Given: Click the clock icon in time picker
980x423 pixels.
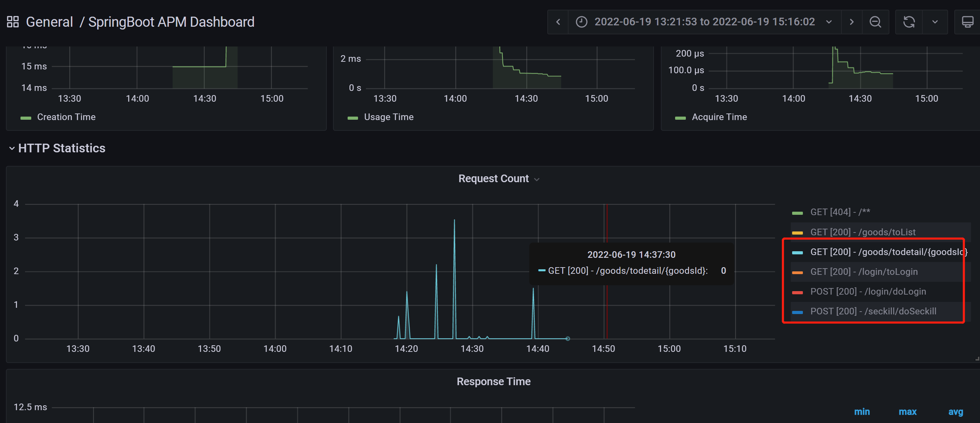Looking at the screenshot, I should point(581,22).
